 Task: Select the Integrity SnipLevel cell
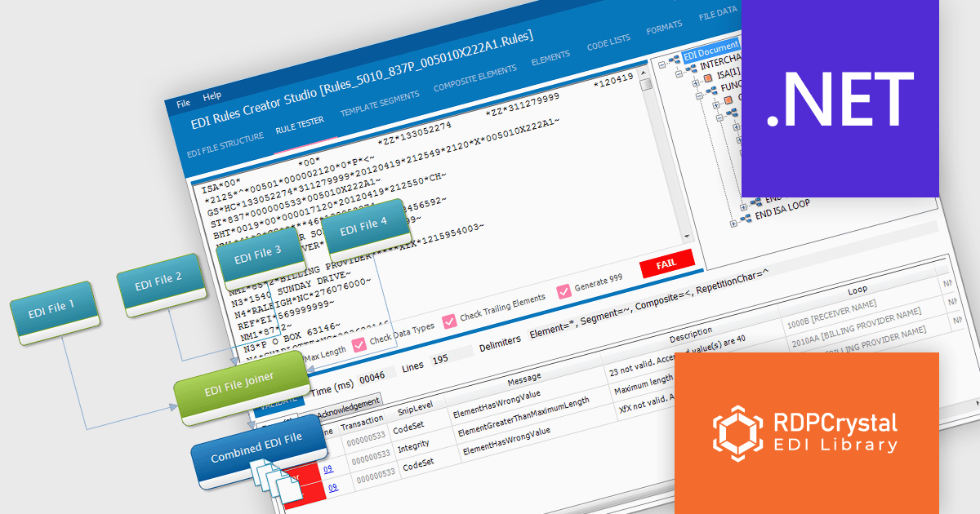[413, 448]
